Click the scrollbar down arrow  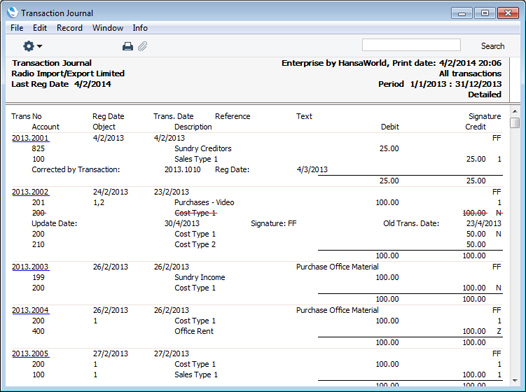point(515,380)
